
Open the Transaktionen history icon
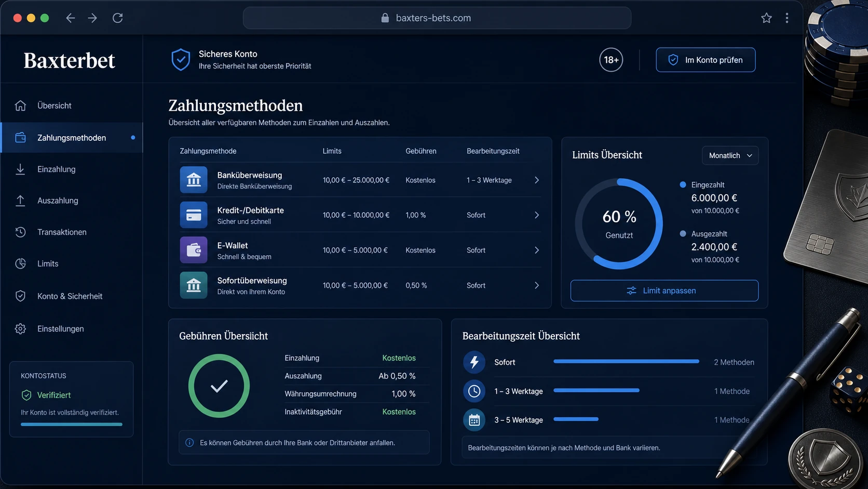pyautogui.click(x=20, y=232)
